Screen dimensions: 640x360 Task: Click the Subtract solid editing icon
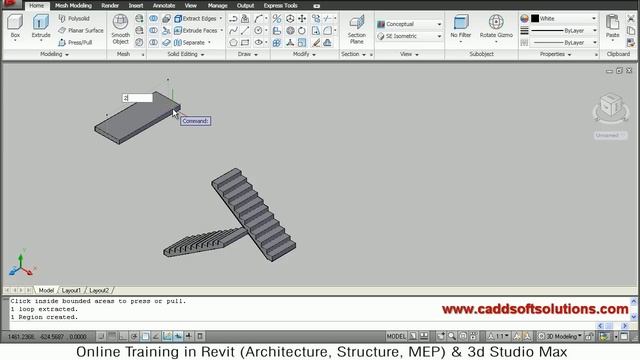tap(153, 30)
